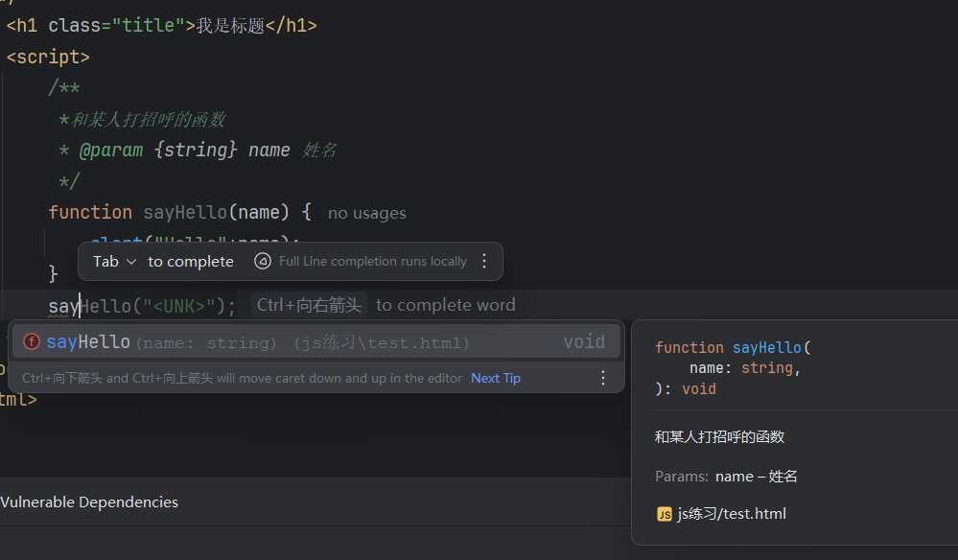Click the red function icon beside sayHello

pyautogui.click(x=32, y=342)
